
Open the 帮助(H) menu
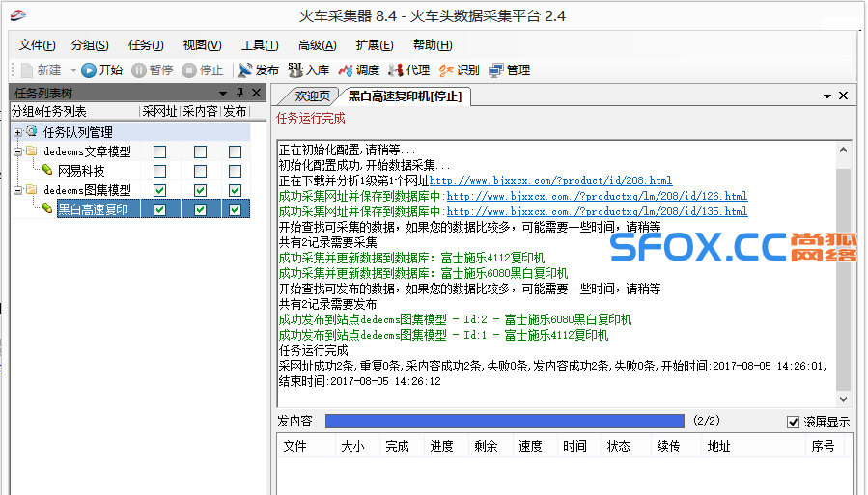pos(433,45)
